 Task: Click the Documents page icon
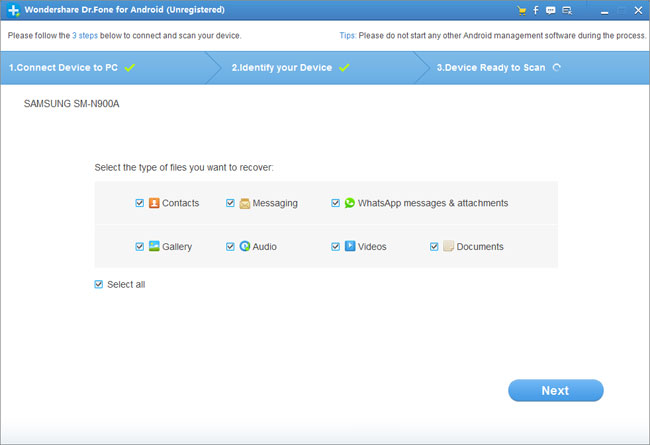[448, 246]
